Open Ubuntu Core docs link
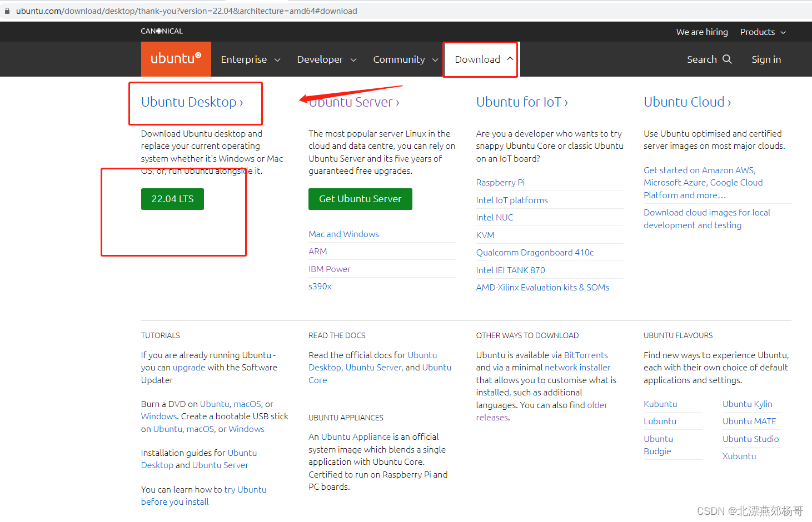 click(380, 374)
